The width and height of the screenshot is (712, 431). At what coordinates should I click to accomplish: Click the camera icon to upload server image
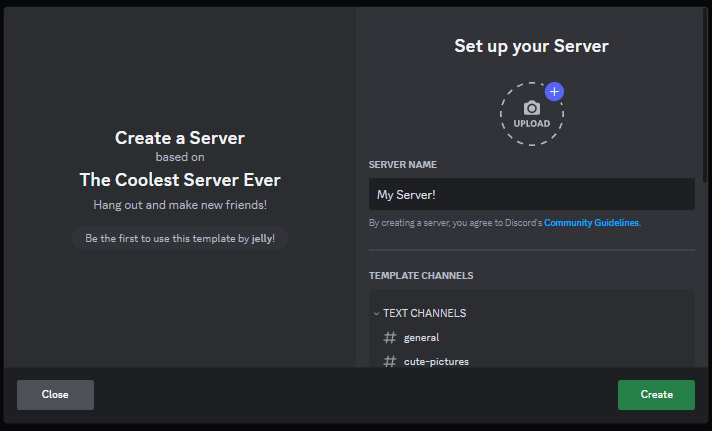click(x=532, y=108)
